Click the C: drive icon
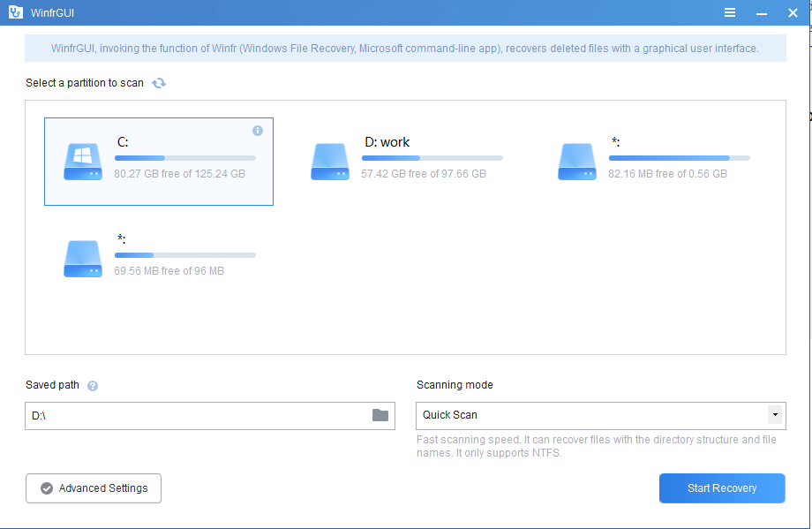812x529 pixels. pos(82,161)
